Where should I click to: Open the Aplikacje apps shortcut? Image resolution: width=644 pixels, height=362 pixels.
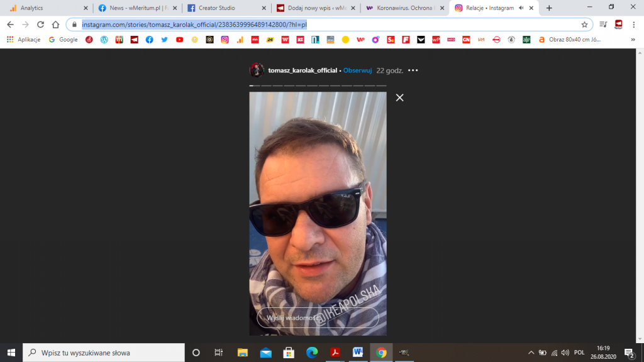(x=23, y=40)
